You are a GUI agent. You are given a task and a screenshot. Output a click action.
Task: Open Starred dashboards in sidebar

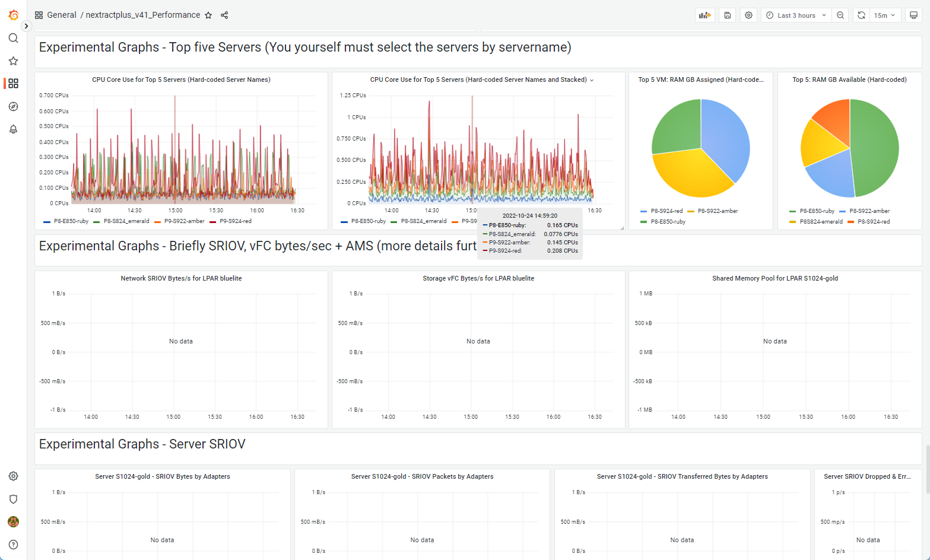click(x=13, y=61)
